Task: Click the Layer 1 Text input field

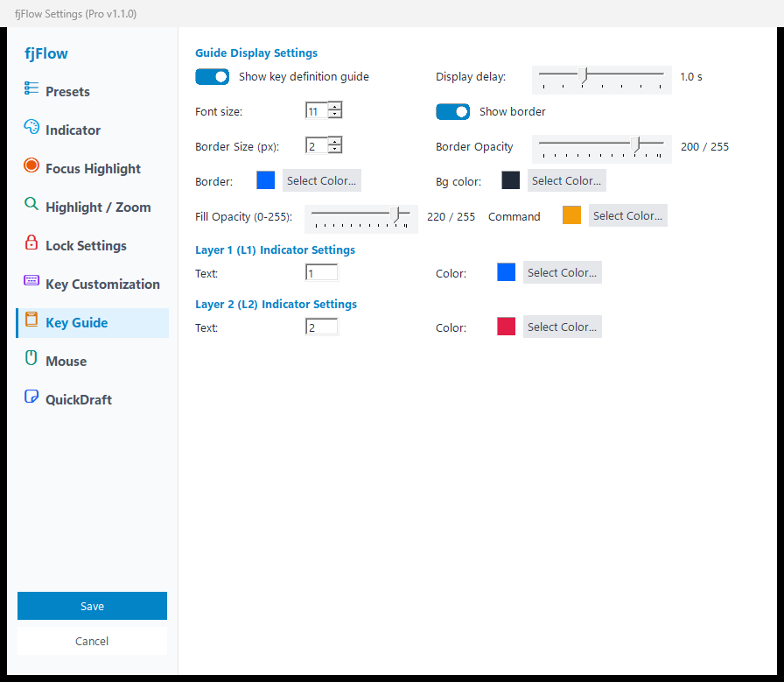Action: (x=321, y=272)
